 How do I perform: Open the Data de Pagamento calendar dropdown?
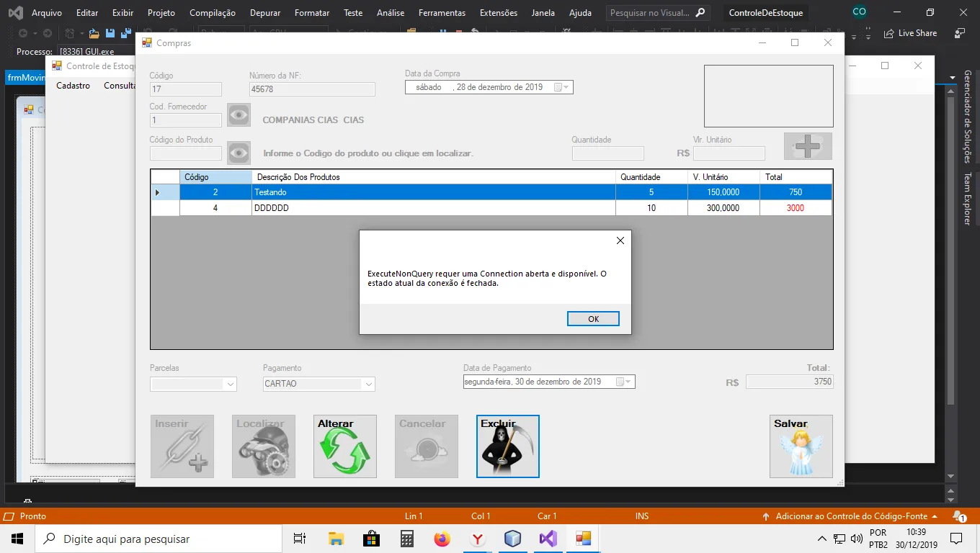point(624,382)
